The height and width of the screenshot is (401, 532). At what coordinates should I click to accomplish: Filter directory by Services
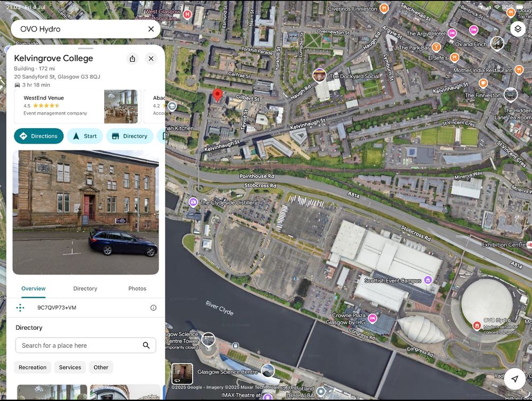pos(70,367)
